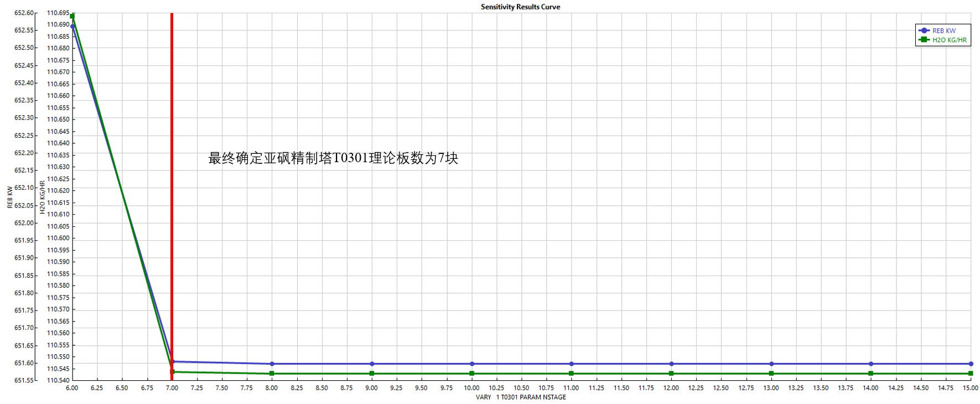The height and width of the screenshot is (404, 980).
Task: Pick the H2O data point at NSTAGE 6.00
Action: (x=72, y=16)
